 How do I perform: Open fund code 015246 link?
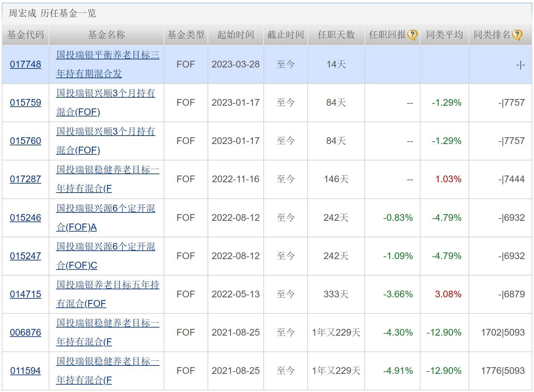click(26, 218)
